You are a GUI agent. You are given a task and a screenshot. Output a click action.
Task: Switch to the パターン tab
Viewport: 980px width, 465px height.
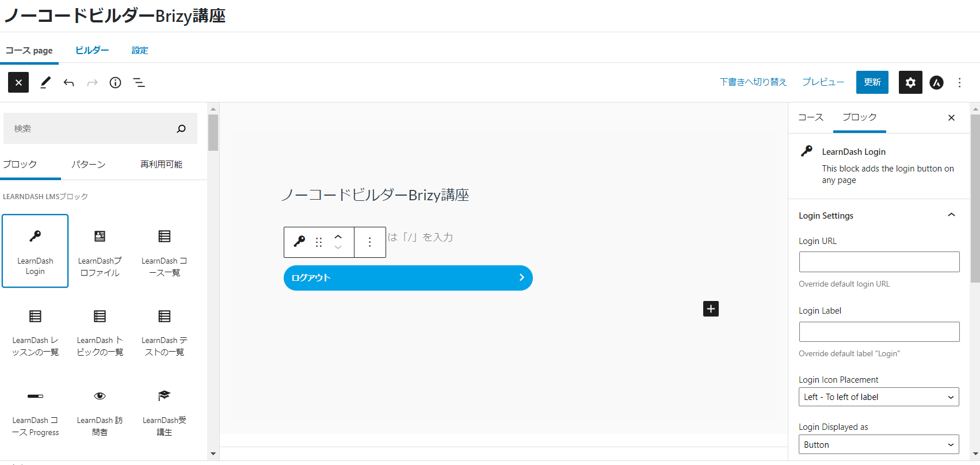pyautogui.click(x=88, y=165)
